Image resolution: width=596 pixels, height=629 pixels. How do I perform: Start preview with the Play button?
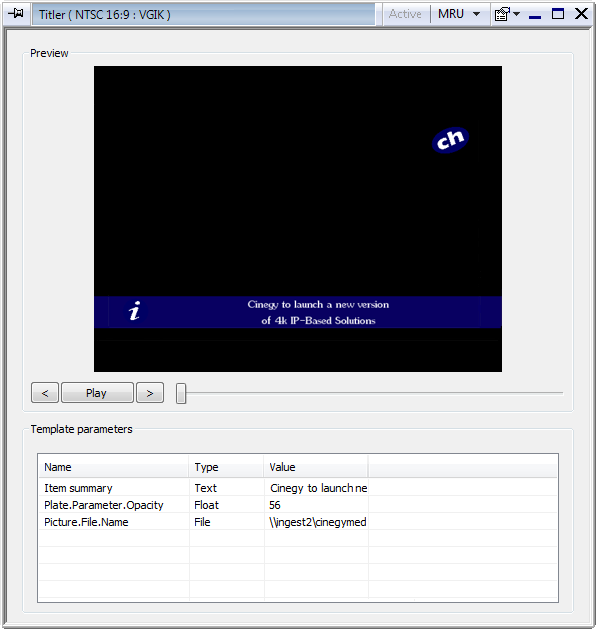[97, 393]
